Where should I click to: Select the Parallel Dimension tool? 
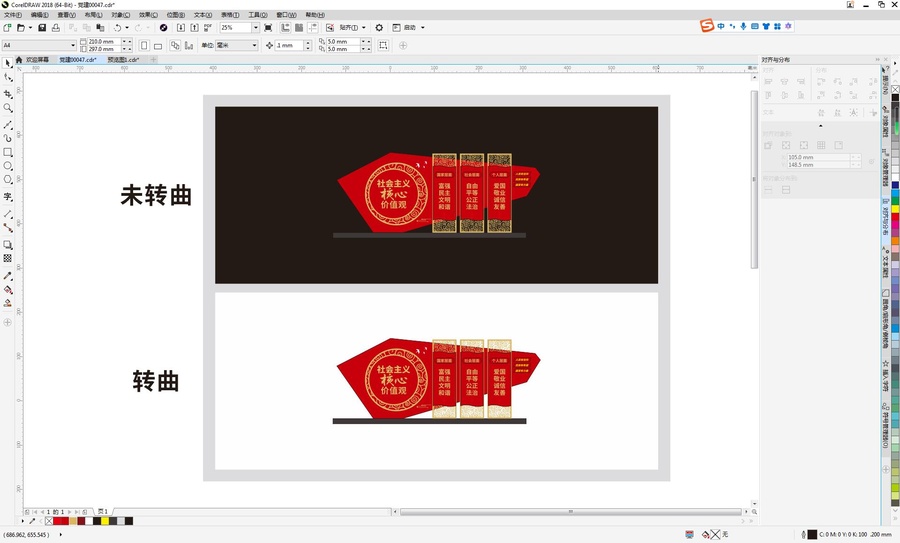[7, 214]
